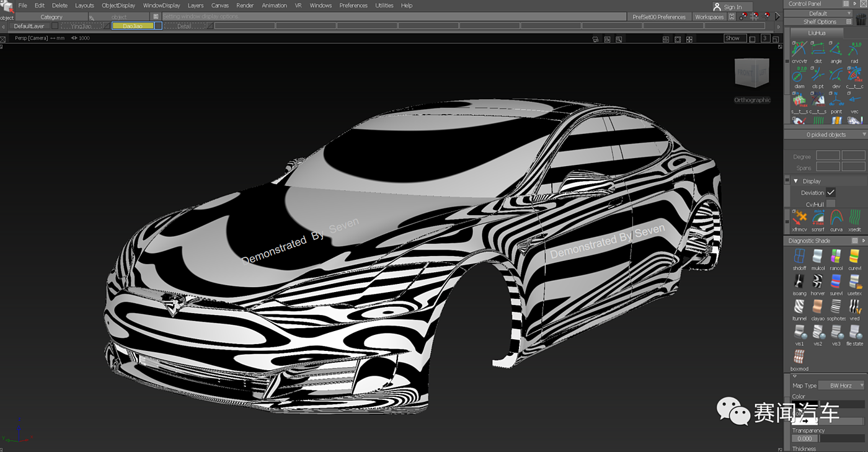The height and width of the screenshot is (452, 868).
Task: Click the rancol random color icon
Action: click(836, 256)
